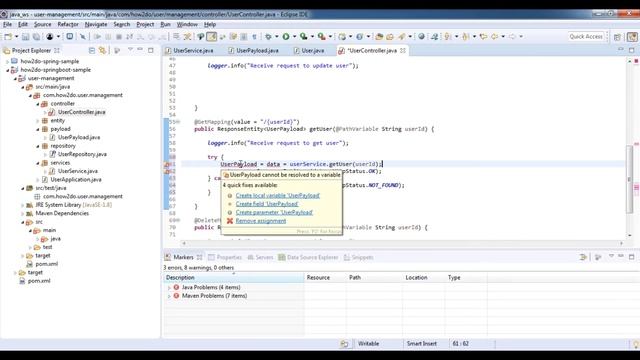Expand the how2do-spring-sample project
Screen dimensions: 640x360
coord(7,62)
